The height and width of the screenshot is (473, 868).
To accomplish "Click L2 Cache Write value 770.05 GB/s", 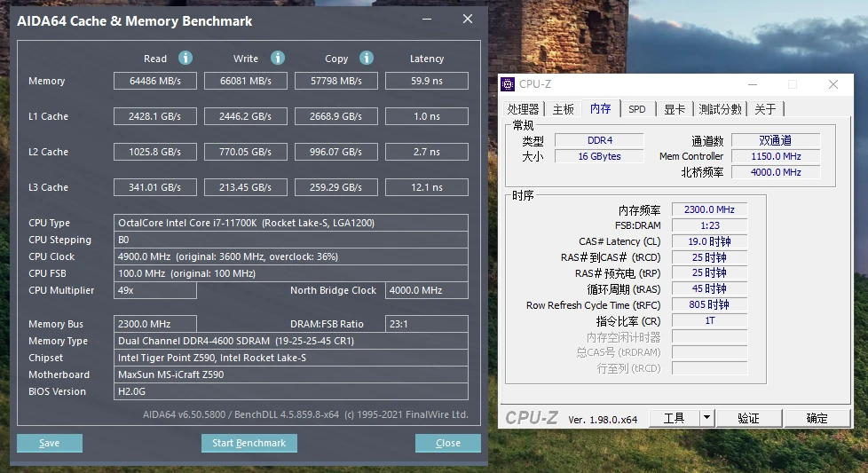I will point(246,152).
